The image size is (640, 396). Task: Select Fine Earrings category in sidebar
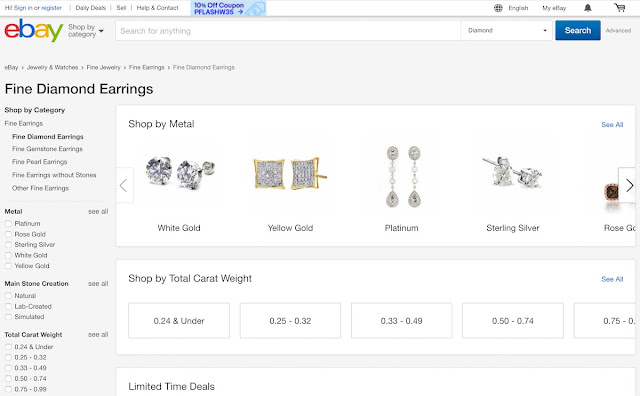coord(24,123)
